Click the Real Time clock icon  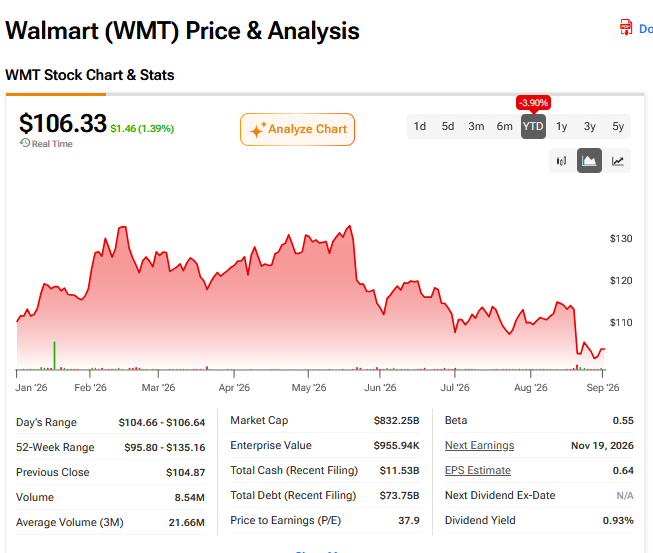(x=25, y=143)
